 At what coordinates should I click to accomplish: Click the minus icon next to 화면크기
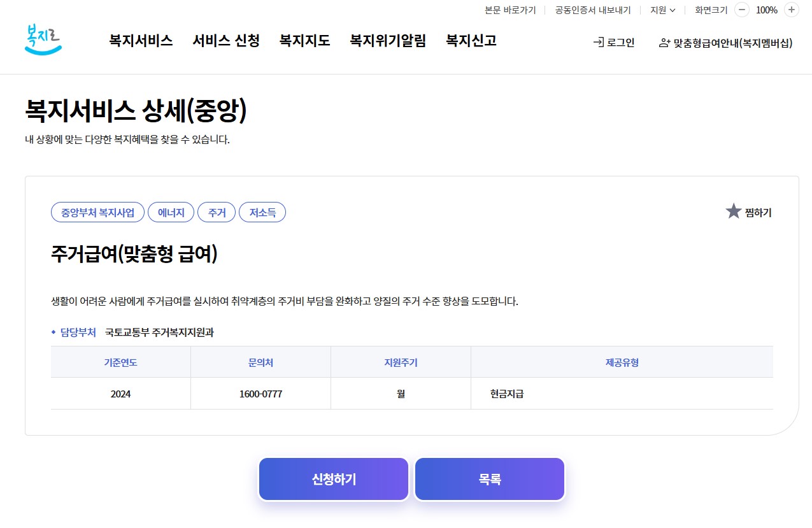tap(742, 10)
